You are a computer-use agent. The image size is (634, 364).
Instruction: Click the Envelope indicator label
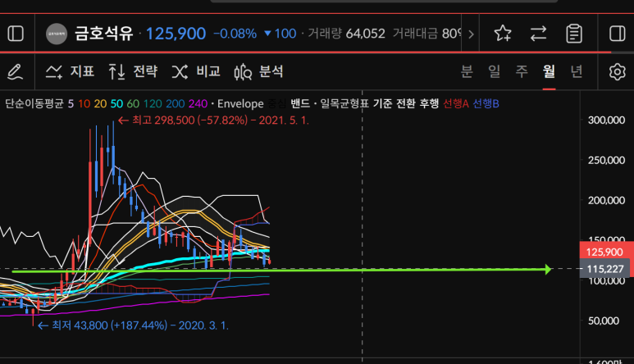(240, 104)
